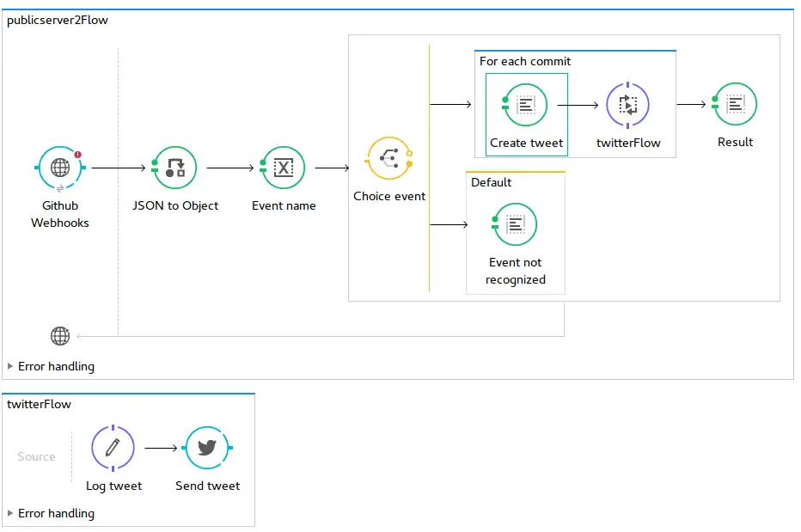801x532 pixels.
Task: Click the Source placeholder in twitterFlow
Action: pos(36,456)
